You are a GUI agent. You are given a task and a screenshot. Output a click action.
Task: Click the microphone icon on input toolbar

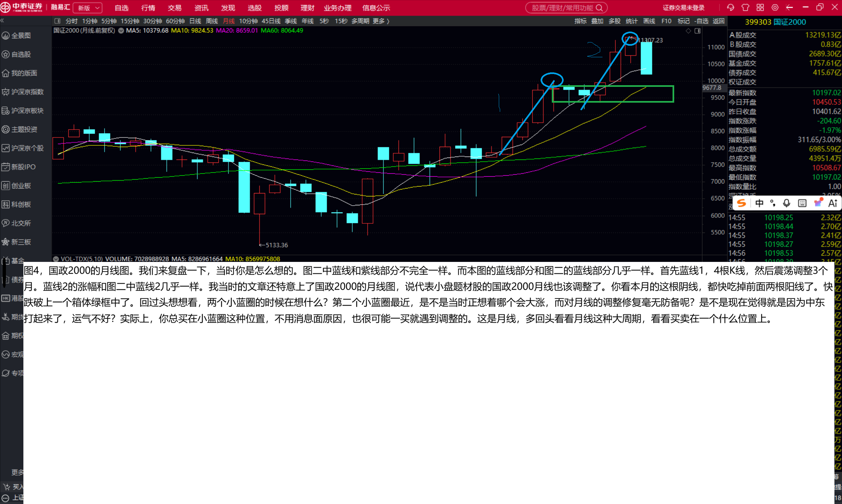(786, 203)
